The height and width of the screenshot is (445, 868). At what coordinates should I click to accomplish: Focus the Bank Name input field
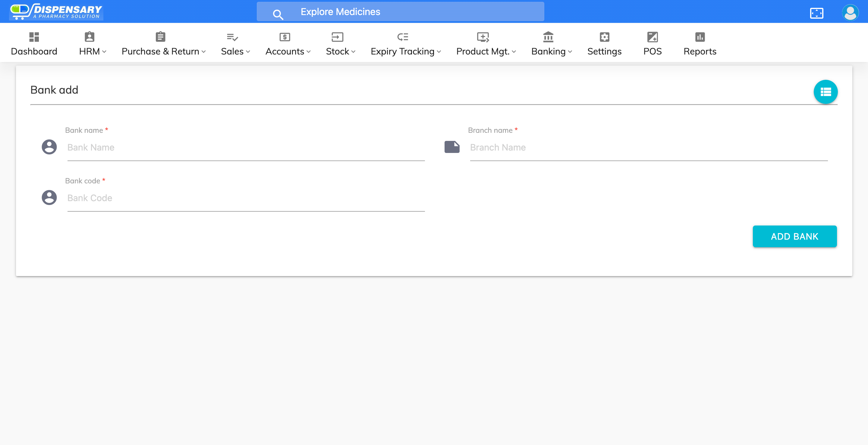click(x=246, y=148)
